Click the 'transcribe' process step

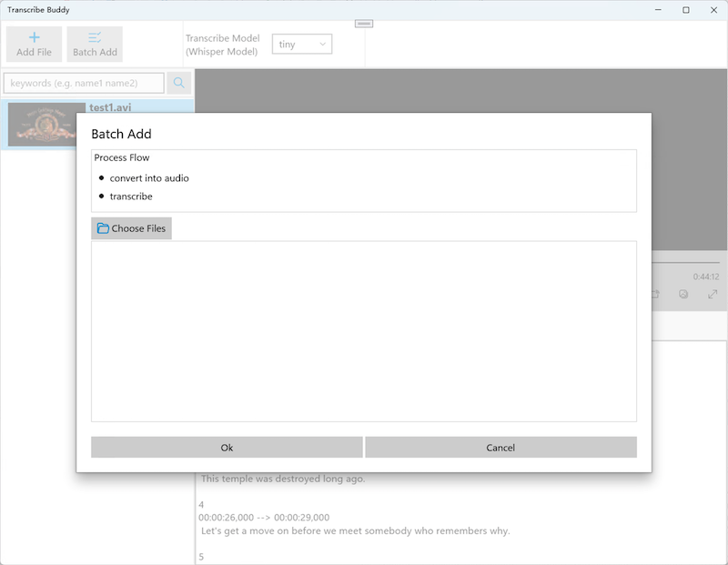pos(131,197)
